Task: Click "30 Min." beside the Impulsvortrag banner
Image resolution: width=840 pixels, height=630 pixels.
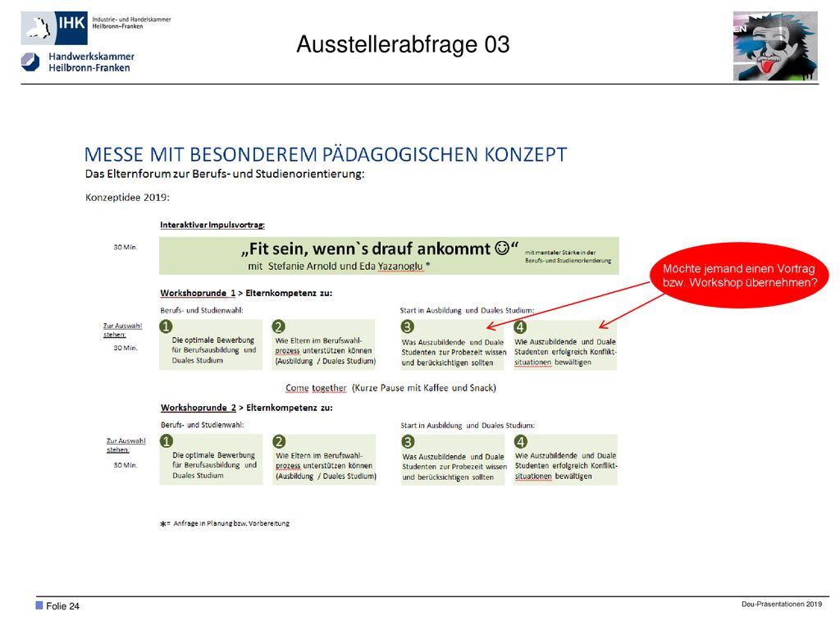Action: tap(126, 247)
